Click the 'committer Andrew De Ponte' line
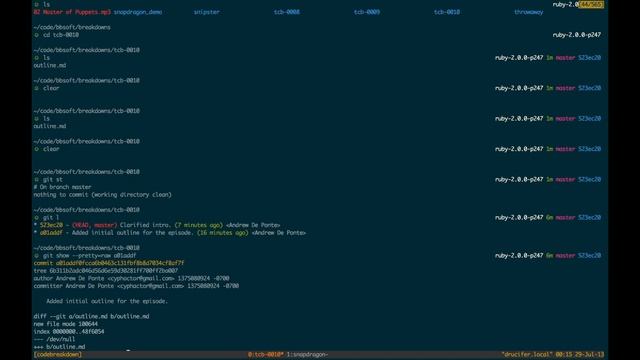This screenshot has height=360, width=640. (x=136, y=286)
